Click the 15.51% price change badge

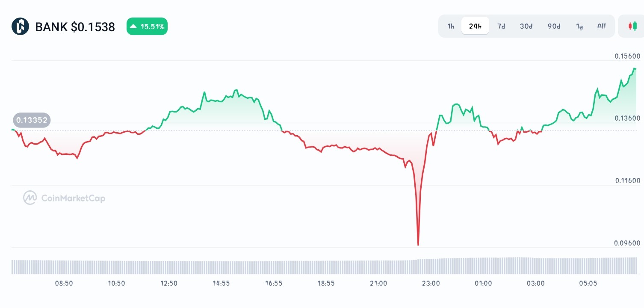coord(147,27)
